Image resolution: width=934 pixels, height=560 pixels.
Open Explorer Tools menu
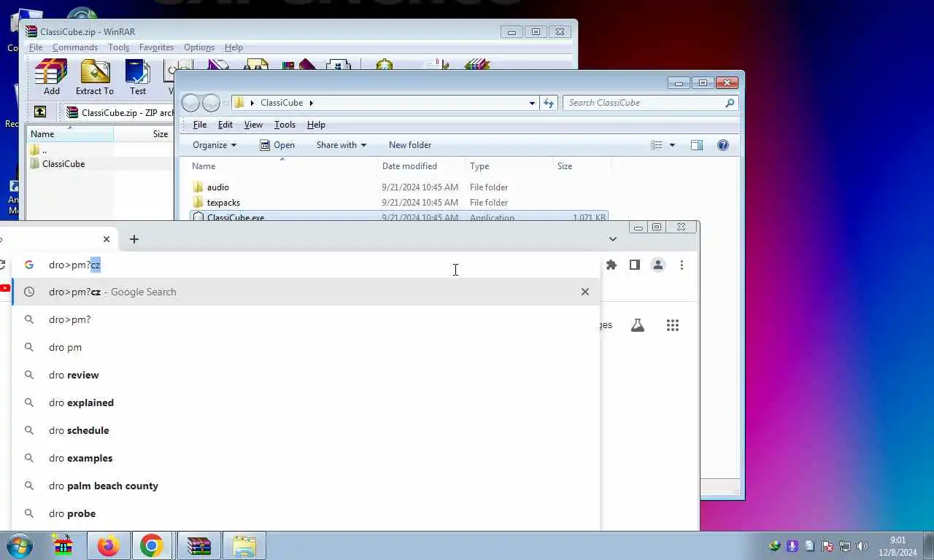click(285, 125)
